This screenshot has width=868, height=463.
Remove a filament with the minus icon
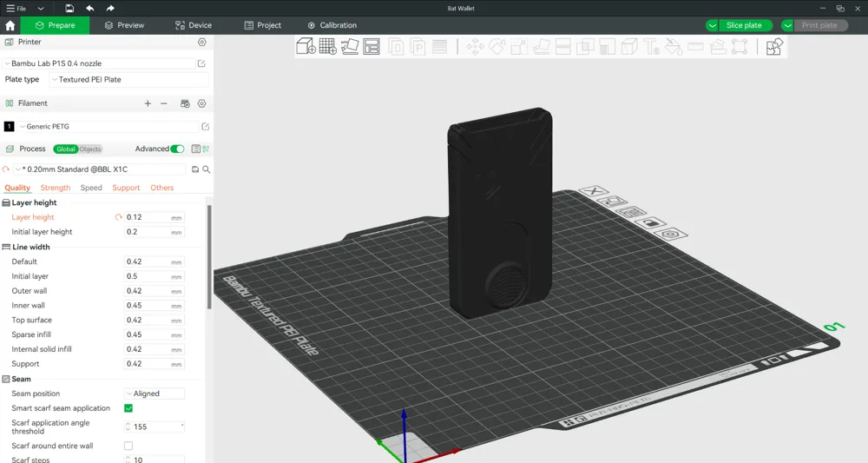(x=164, y=103)
